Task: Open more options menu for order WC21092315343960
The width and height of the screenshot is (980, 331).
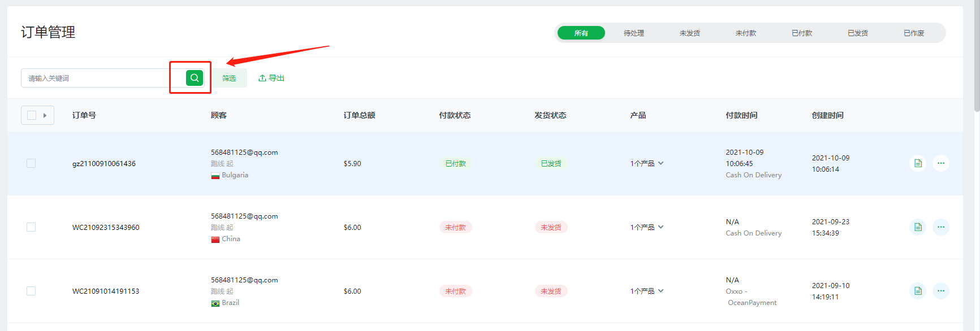Action: point(940,227)
